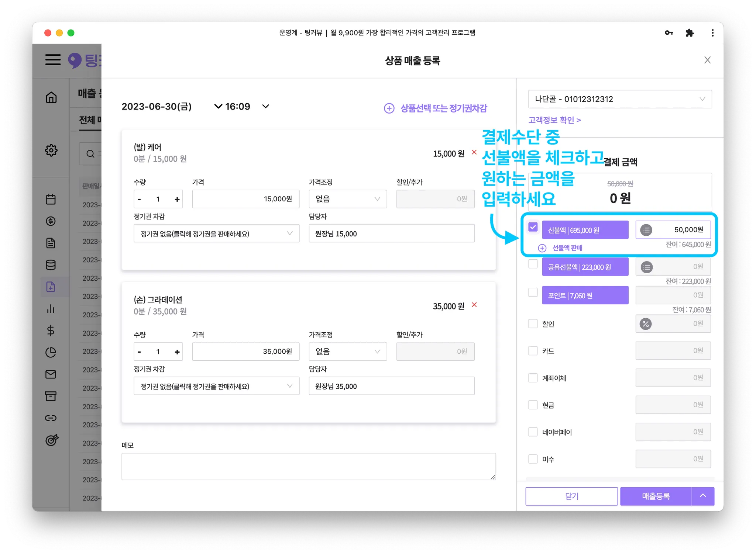The image size is (756, 554).
Task: Click list icon in 선불액 amount field
Action: pyautogui.click(x=646, y=230)
